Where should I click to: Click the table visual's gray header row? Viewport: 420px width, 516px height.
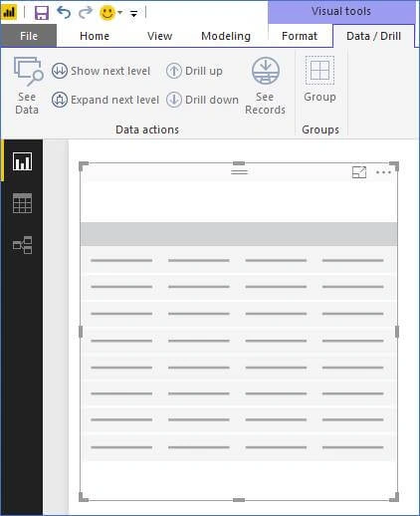pyautogui.click(x=239, y=234)
